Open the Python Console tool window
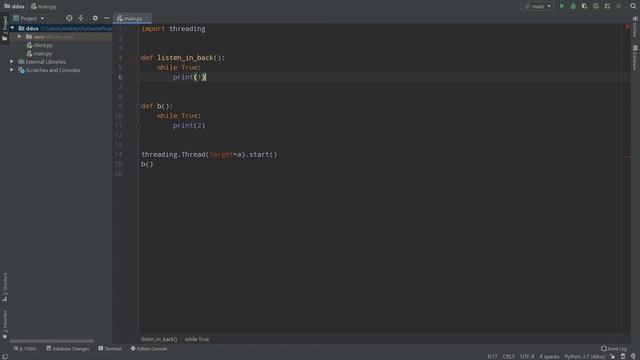This screenshot has height=360, width=640. pyautogui.click(x=149, y=349)
